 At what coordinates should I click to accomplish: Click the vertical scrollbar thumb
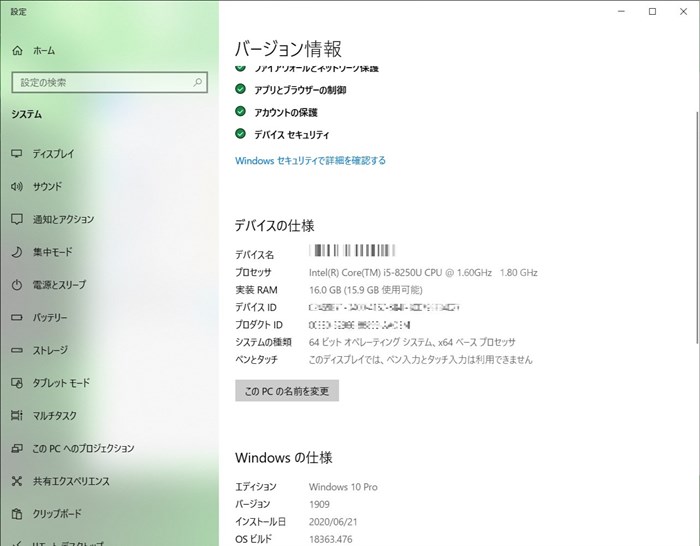point(697,228)
